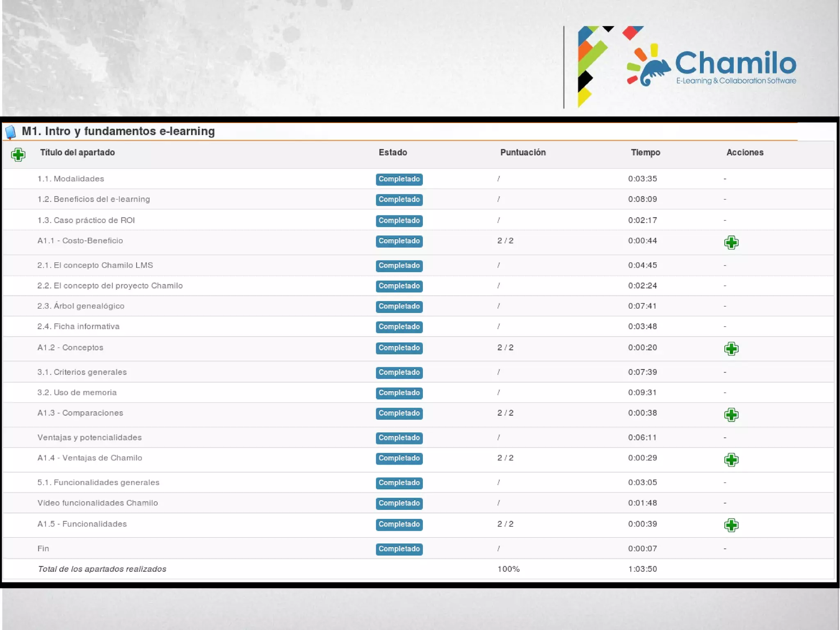This screenshot has width=840, height=630.
Task: Open the 1.2. Beneficios del e-learning item
Action: tap(94, 199)
